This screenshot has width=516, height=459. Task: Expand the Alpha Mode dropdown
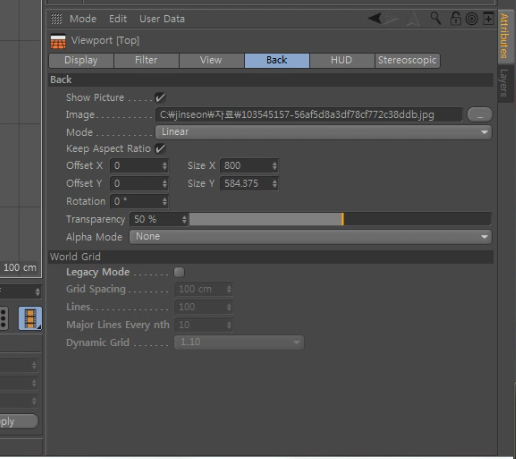[310, 237]
